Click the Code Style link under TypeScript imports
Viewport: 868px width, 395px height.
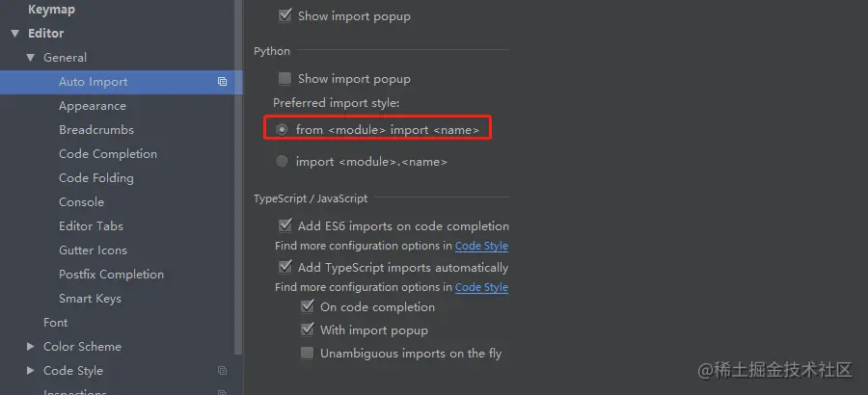(x=481, y=287)
